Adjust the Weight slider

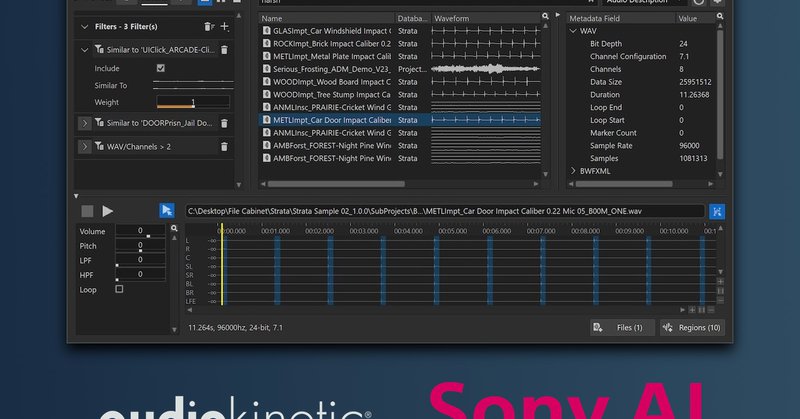(x=193, y=103)
